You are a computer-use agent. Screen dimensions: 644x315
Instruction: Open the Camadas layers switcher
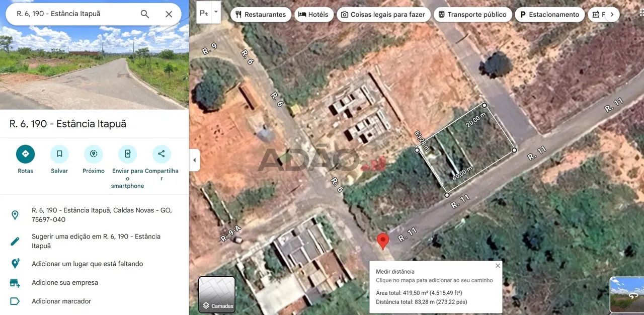click(x=217, y=294)
